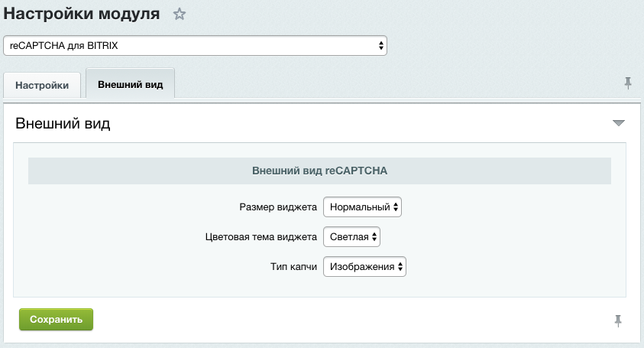The height and width of the screenshot is (348, 644).
Task: Open the reCAPTCHA для BITRIX module dropdown
Action: pos(195,46)
